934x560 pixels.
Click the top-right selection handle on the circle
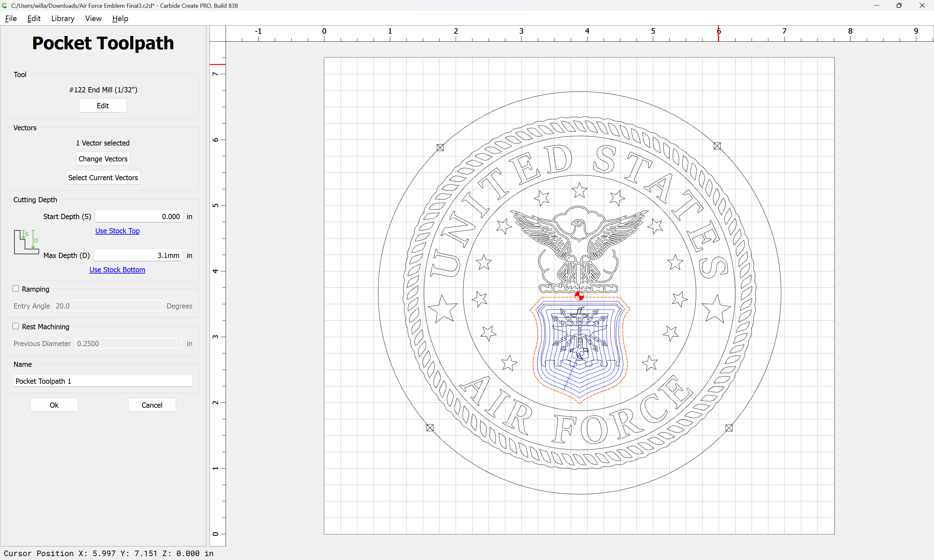coord(717,146)
